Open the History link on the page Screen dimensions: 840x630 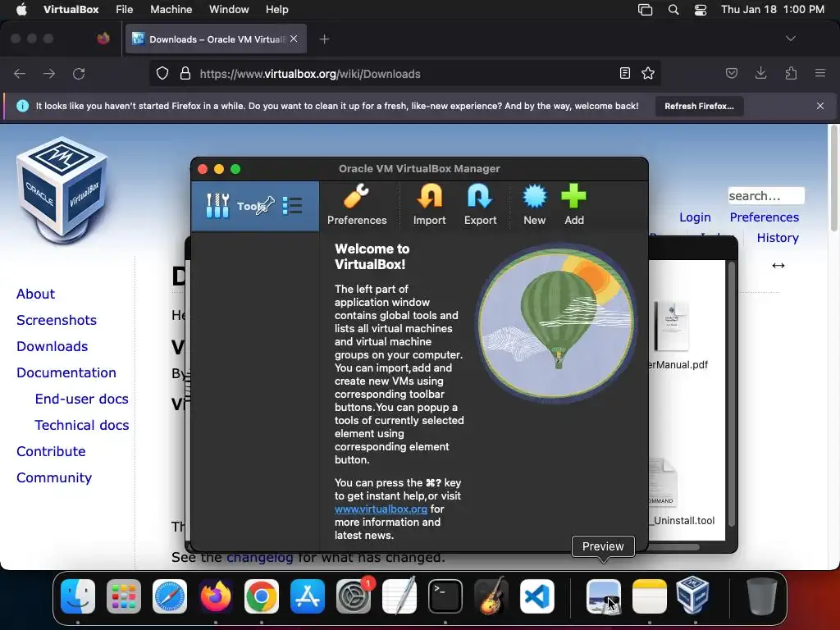pyautogui.click(x=778, y=237)
